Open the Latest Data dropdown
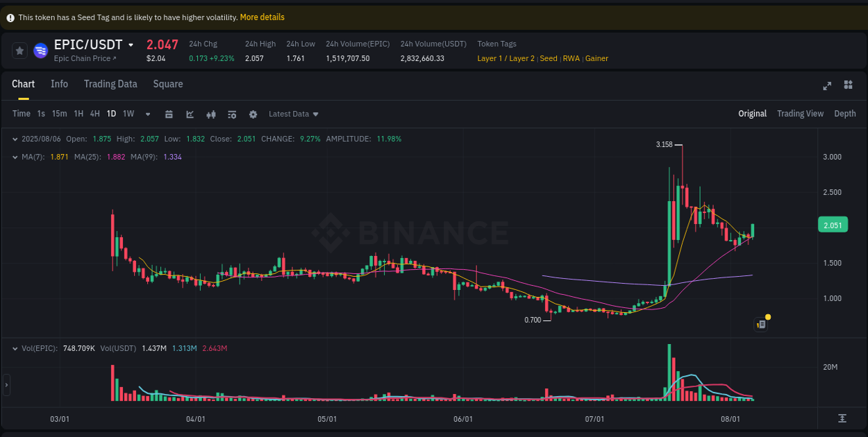 [293, 114]
